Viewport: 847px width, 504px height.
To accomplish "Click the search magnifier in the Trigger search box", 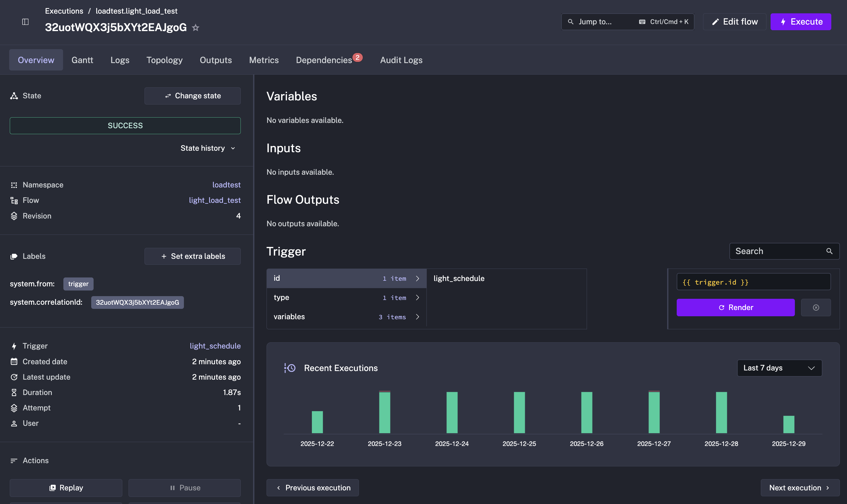I will 829,251.
